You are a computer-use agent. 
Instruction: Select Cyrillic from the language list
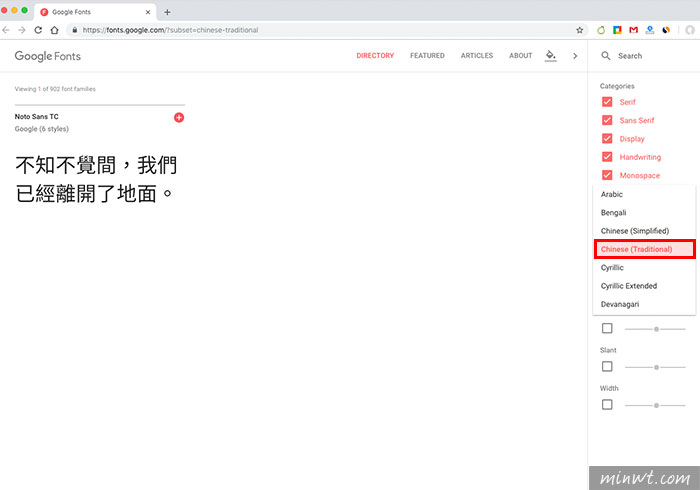click(644, 267)
